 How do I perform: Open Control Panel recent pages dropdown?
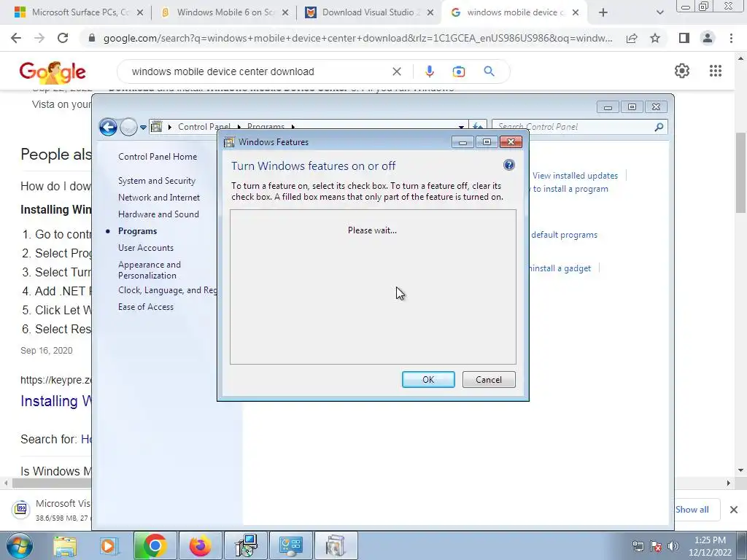[143, 127]
